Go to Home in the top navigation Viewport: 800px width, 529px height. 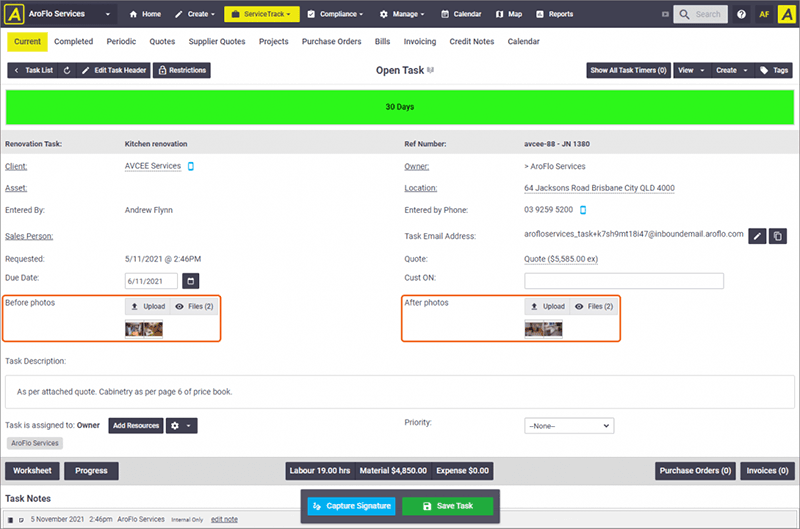click(145, 14)
